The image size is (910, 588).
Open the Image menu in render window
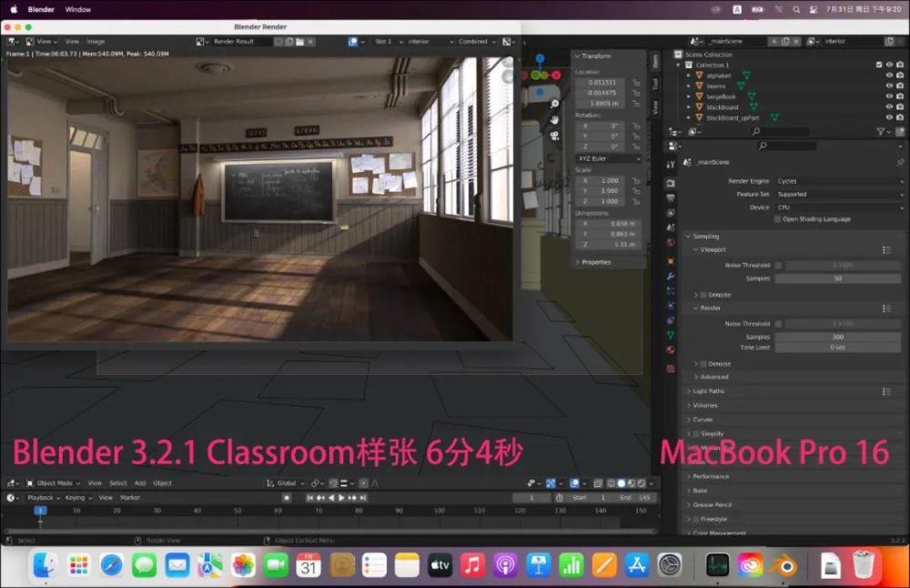pos(96,41)
